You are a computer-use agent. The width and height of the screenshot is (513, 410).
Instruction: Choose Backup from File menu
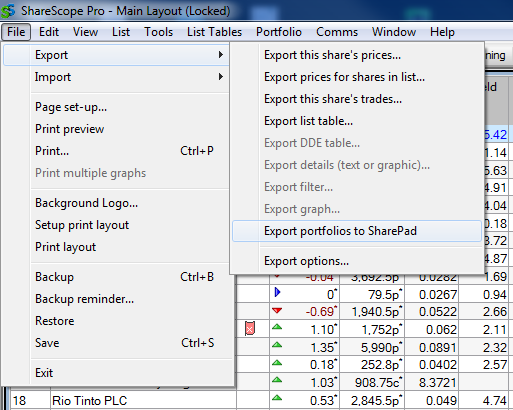pos(116,277)
